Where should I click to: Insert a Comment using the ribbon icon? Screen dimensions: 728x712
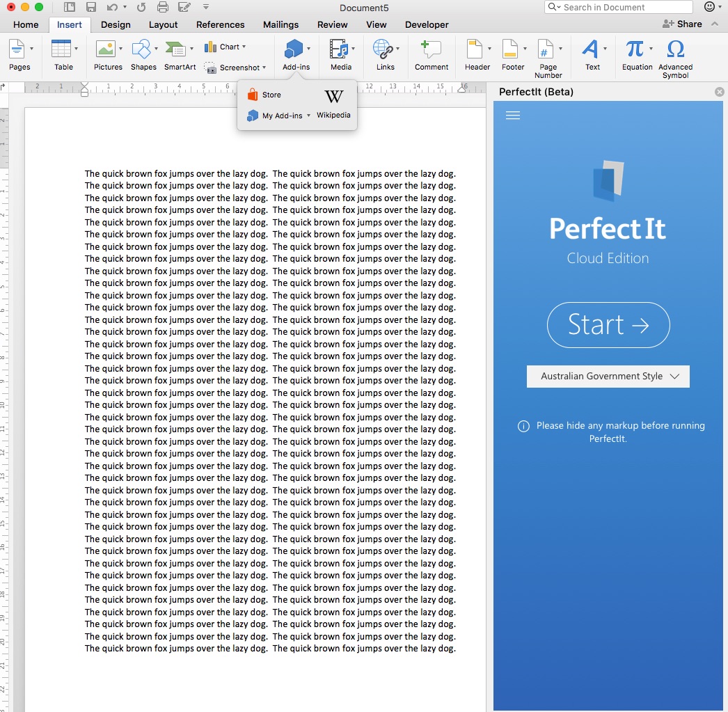click(x=431, y=49)
